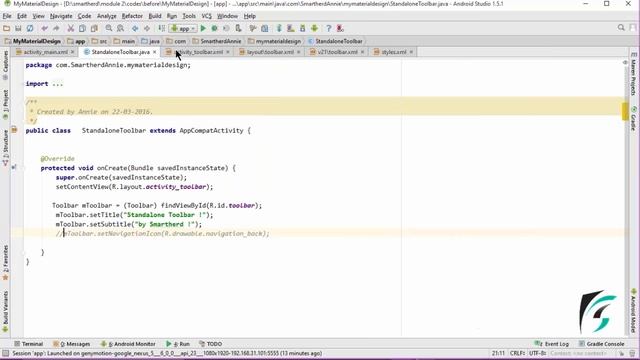The width and height of the screenshot is (640, 360).
Task: Switch to the layout\toolbar.xml tab
Action: coord(270,52)
